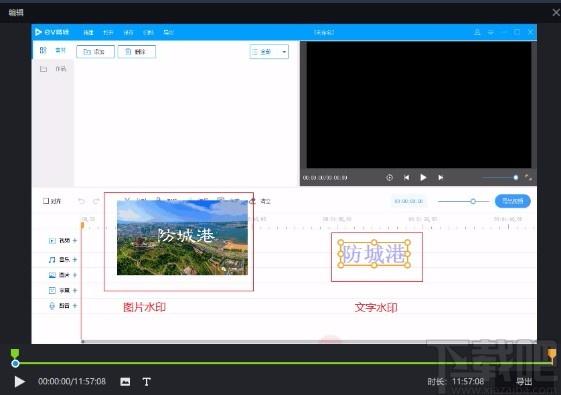Click the redo arrow icon

pyautogui.click(x=96, y=201)
